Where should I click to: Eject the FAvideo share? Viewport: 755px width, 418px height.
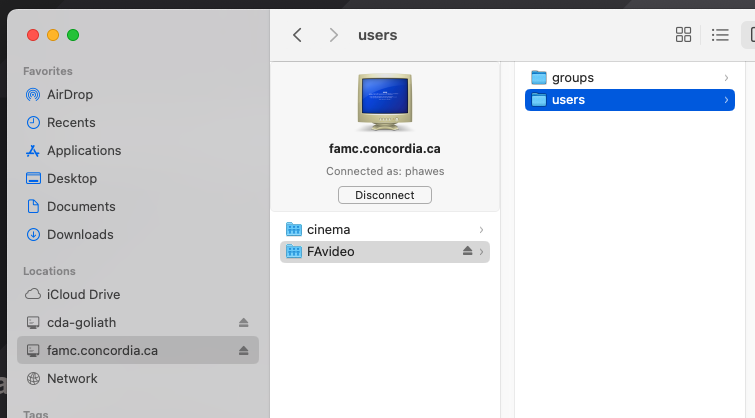click(x=467, y=251)
